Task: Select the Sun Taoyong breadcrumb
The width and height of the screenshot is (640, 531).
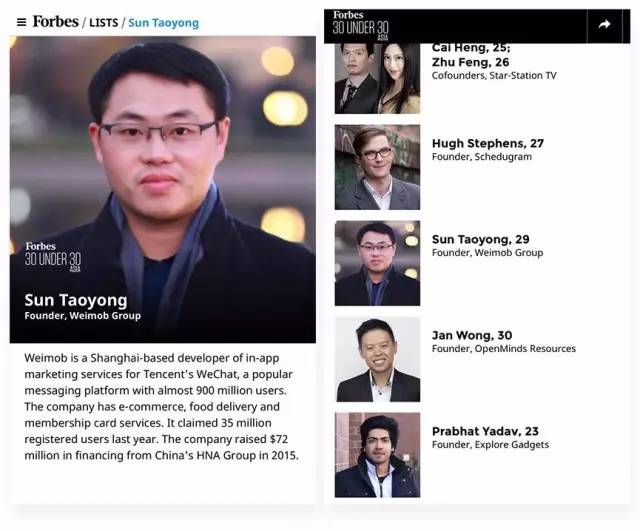Action: 164,23
